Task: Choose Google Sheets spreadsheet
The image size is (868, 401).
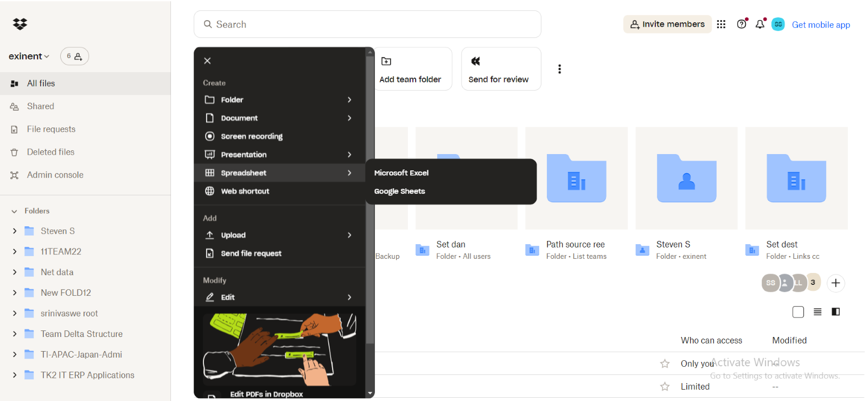Action: click(x=399, y=191)
